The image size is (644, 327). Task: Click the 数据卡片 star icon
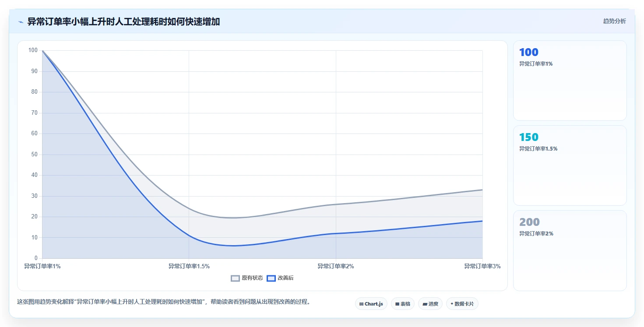[452, 304]
